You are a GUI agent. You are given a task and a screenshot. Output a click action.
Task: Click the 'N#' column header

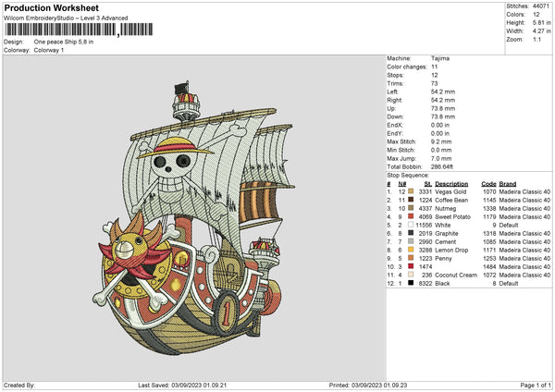(x=402, y=184)
